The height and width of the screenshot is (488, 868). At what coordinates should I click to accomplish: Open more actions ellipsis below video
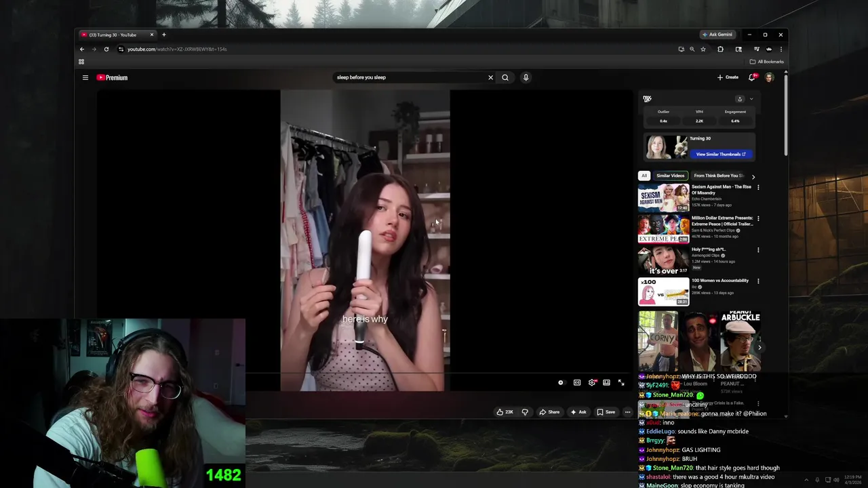627,412
